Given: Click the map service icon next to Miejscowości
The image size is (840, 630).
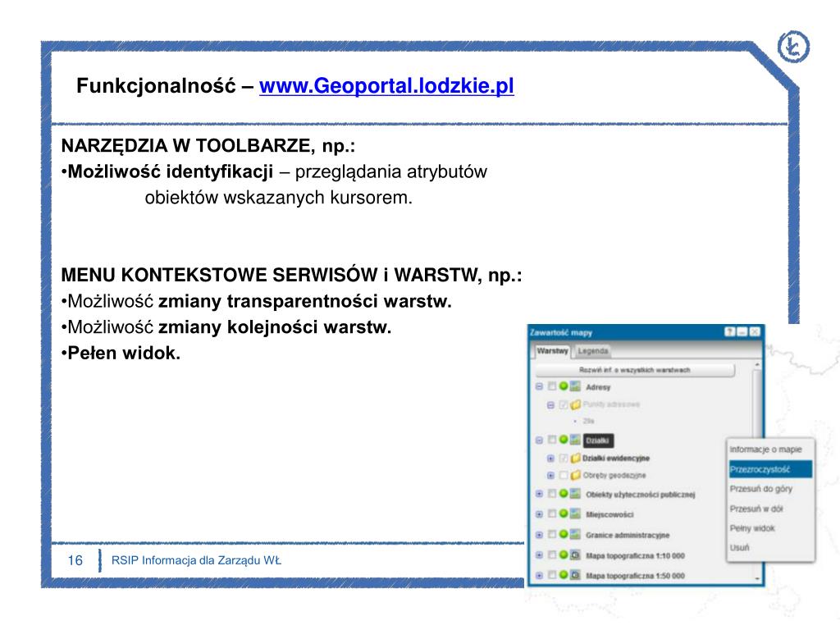Looking at the screenshot, I should (x=575, y=514).
